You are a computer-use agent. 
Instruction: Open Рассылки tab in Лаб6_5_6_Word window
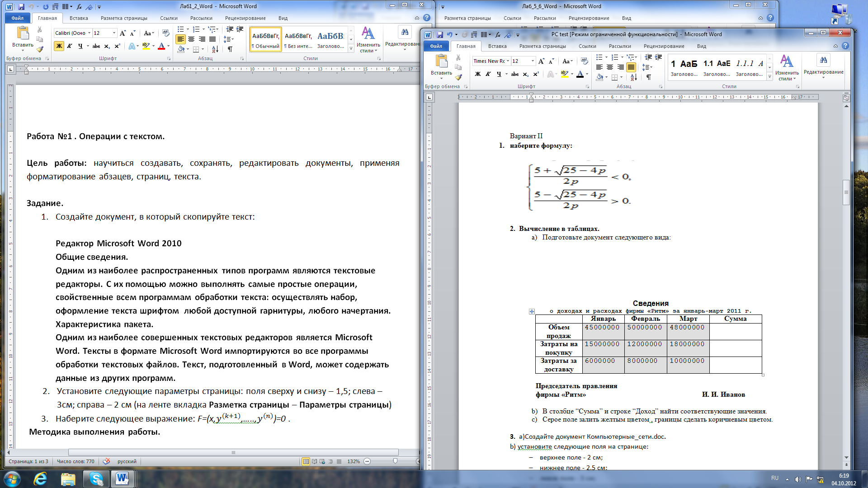click(x=545, y=18)
